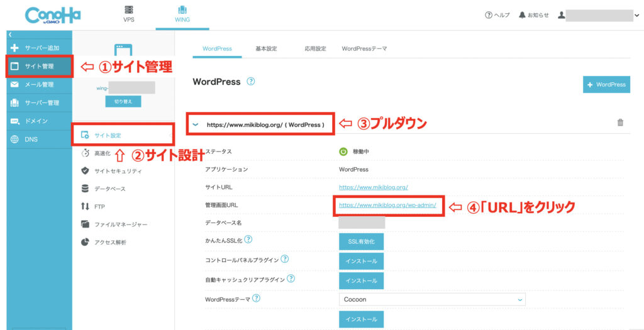The image size is (644, 330).
Task: Open サイト管理 in the sidebar
Action: (x=40, y=66)
